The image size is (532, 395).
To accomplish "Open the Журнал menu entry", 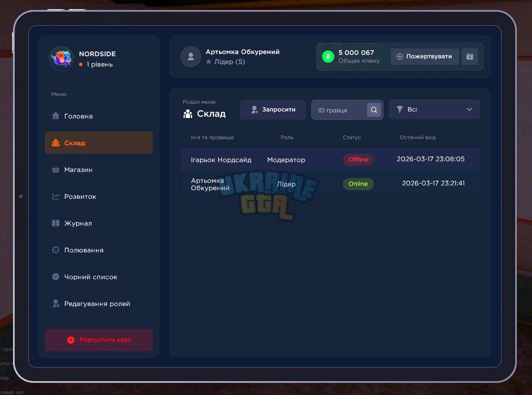I will (x=99, y=223).
